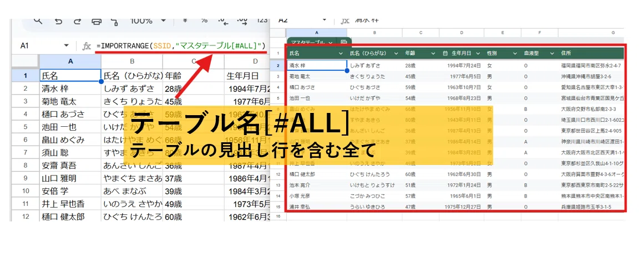Open 血液型 column dropdown in master table

[x=552, y=53]
